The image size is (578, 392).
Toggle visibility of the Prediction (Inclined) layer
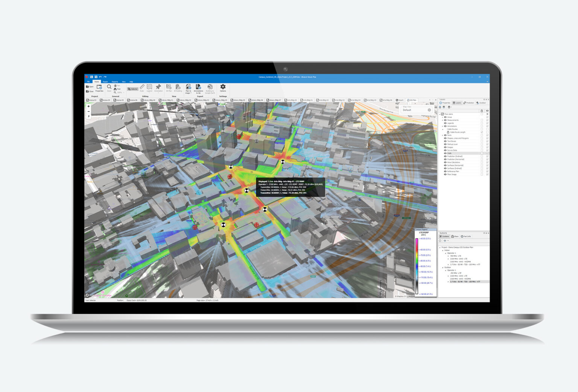(x=487, y=156)
